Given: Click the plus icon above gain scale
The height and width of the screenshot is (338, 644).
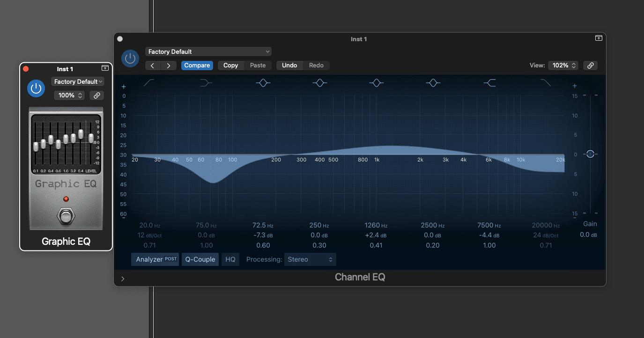Looking at the screenshot, I should [x=575, y=86].
